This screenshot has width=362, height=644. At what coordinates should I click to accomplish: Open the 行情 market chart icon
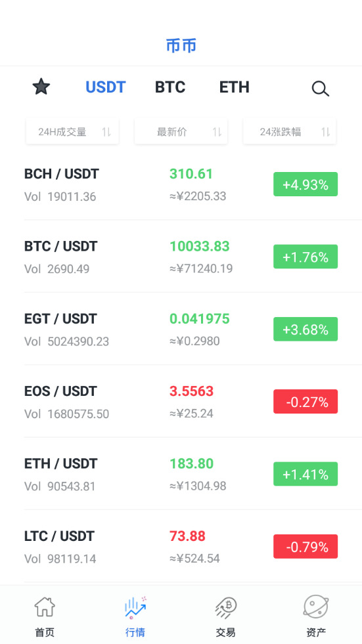tap(135, 608)
